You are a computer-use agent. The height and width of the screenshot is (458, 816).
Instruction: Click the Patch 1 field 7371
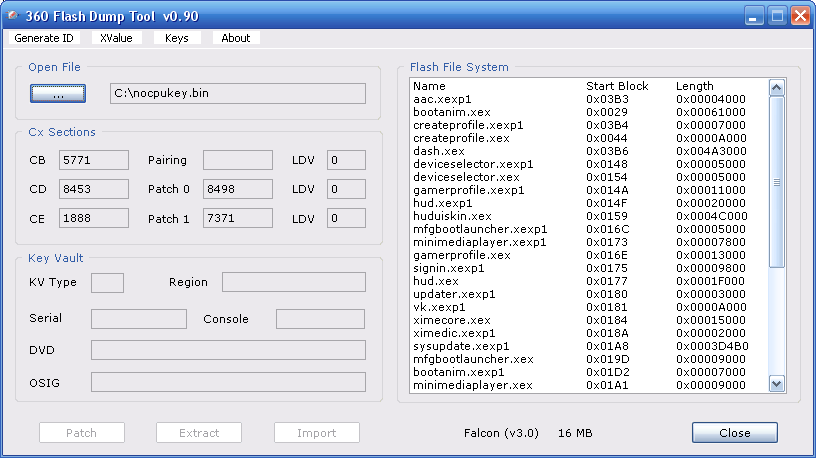click(x=238, y=219)
